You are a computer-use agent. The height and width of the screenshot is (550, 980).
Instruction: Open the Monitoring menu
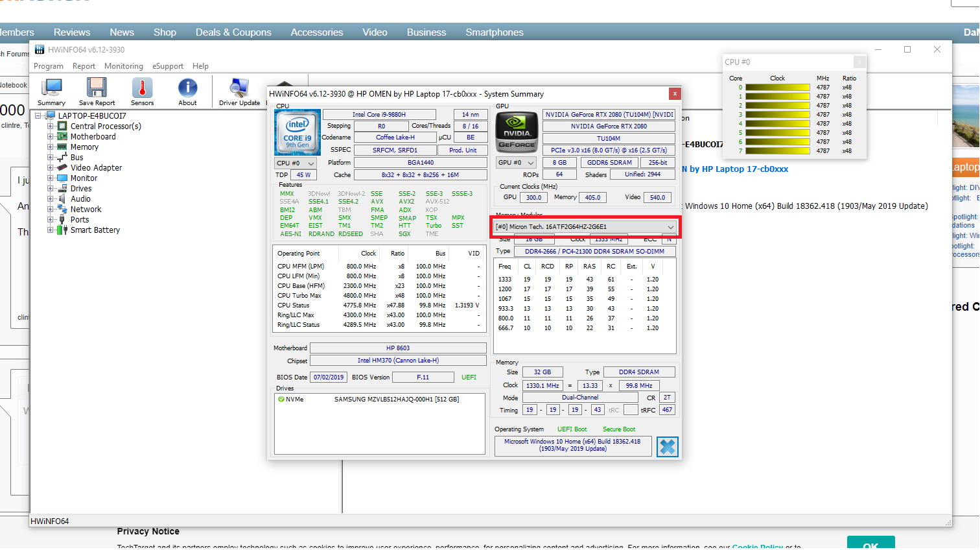123,66
